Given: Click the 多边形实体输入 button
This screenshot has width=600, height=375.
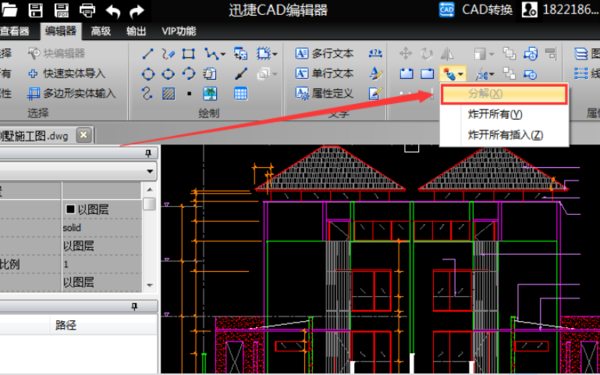Looking at the screenshot, I should (72, 93).
